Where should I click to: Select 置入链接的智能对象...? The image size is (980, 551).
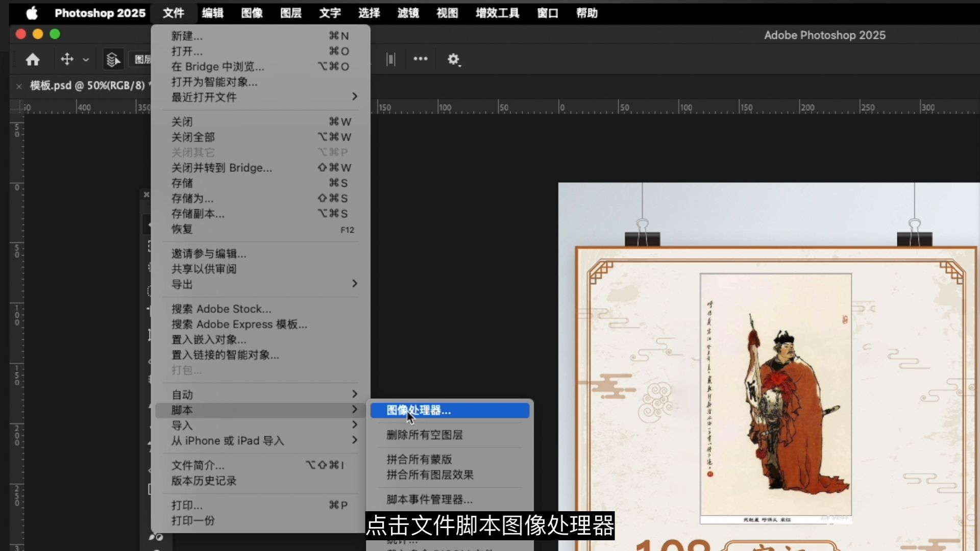(260, 355)
